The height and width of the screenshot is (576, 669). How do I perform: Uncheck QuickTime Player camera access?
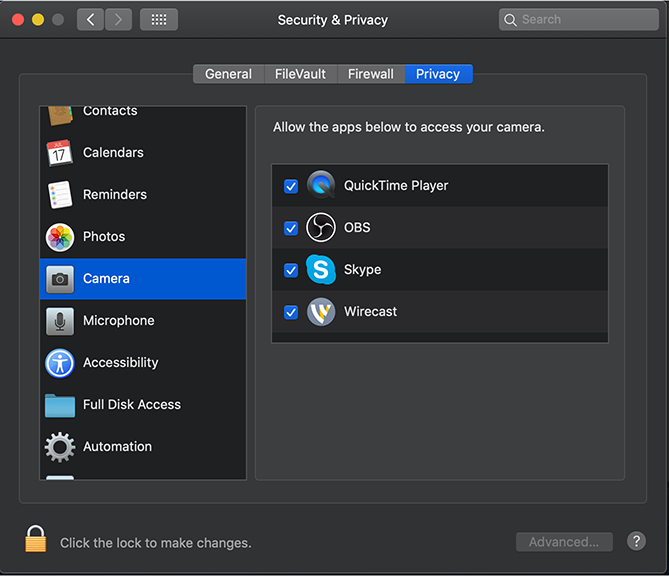click(291, 186)
